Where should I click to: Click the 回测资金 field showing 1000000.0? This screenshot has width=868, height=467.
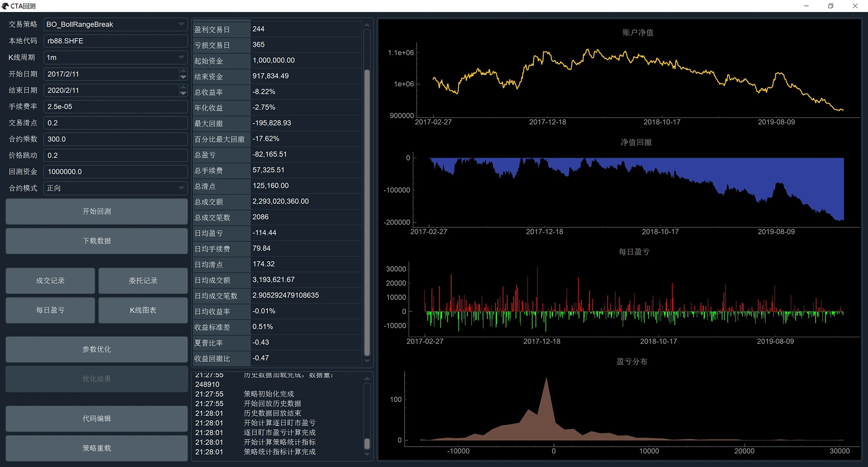[115, 172]
